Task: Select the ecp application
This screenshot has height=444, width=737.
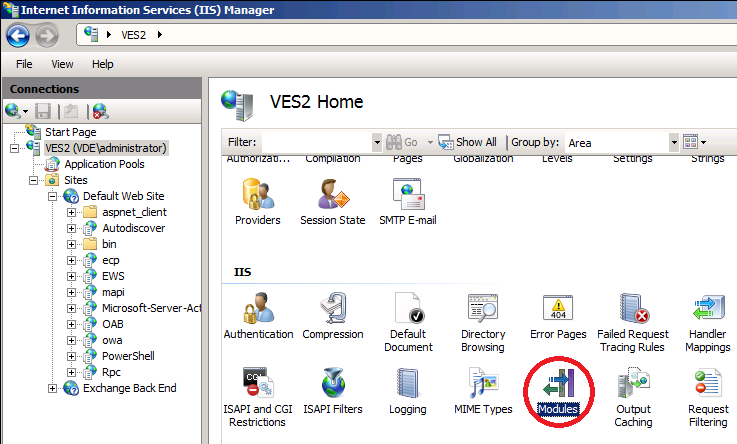Action: [x=111, y=260]
